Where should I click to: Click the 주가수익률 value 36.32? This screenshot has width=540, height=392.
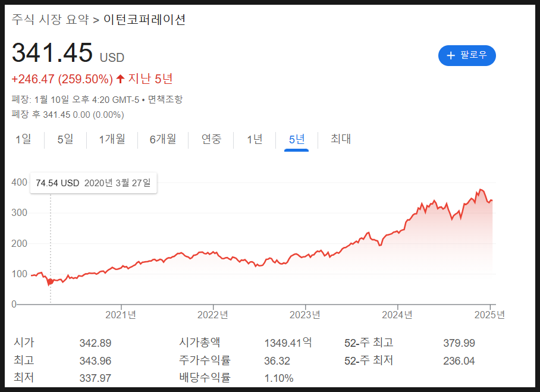point(277,361)
